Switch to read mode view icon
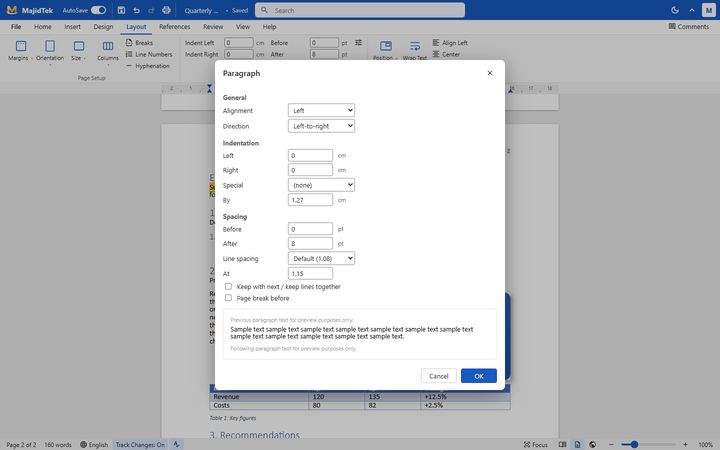 (x=562, y=444)
